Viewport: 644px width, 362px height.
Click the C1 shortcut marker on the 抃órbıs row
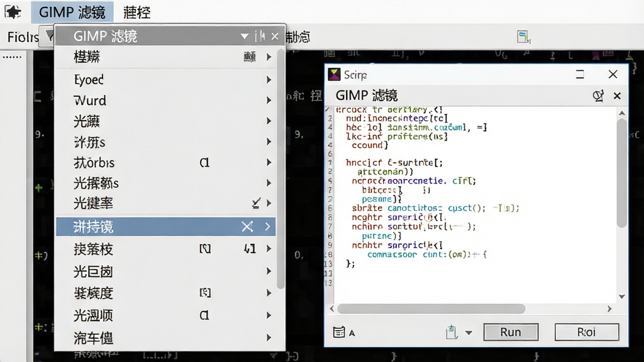tap(204, 163)
